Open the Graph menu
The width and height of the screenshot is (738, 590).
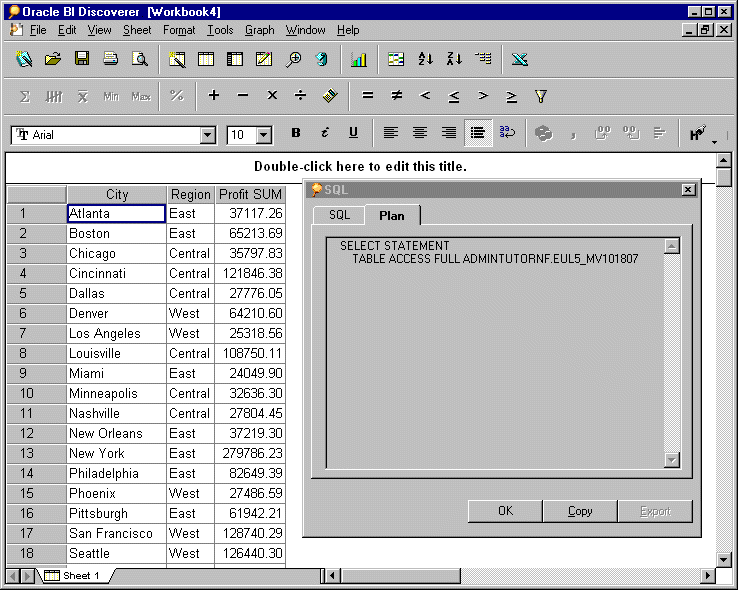pyautogui.click(x=259, y=30)
